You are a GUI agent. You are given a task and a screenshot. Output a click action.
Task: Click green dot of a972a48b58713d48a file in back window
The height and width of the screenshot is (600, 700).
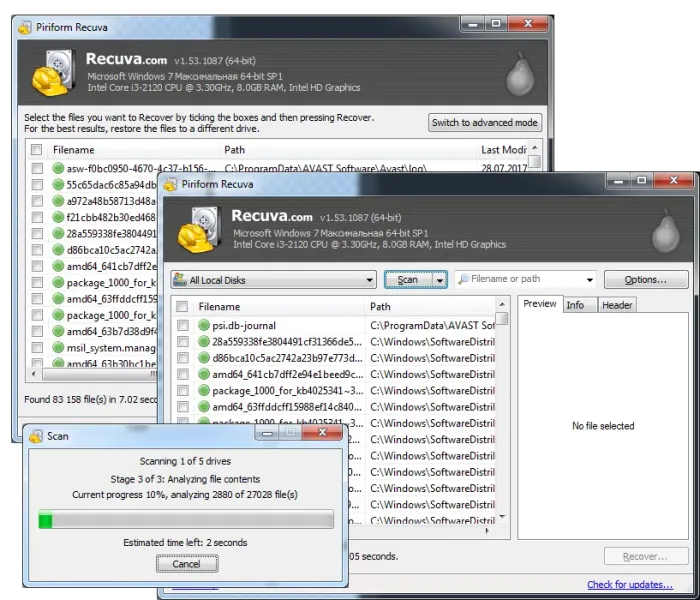tap(58, 201)
